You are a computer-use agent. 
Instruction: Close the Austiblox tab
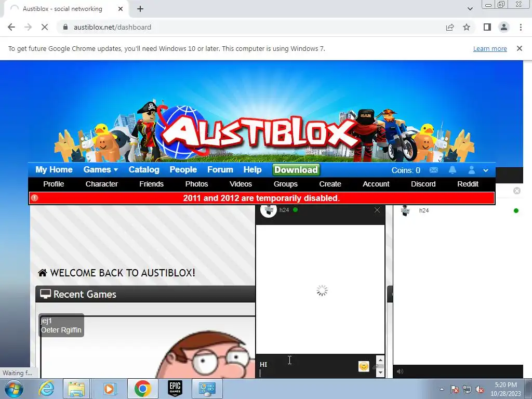pyautogui.click(x=121, y=9)
